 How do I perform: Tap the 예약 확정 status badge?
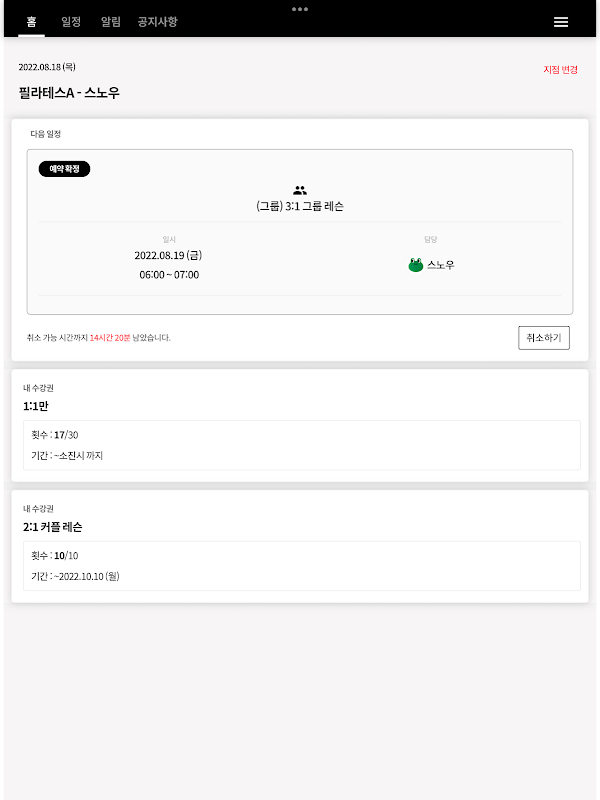click(64, 169)
